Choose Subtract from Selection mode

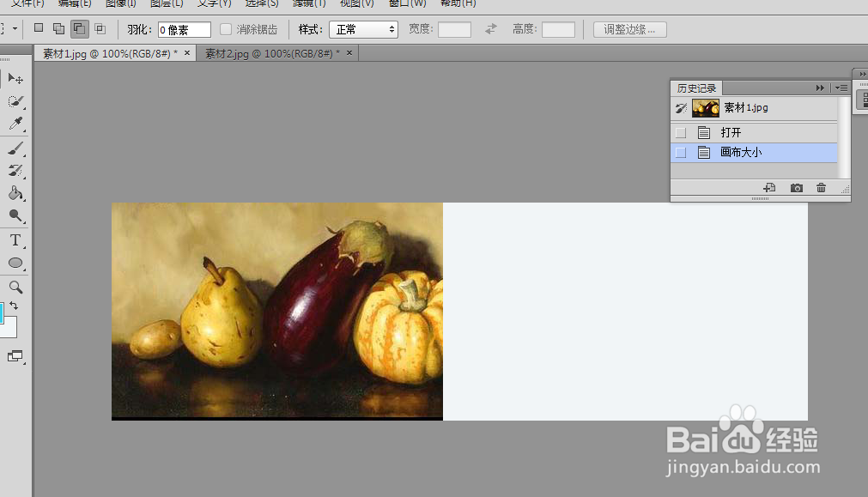80,29
